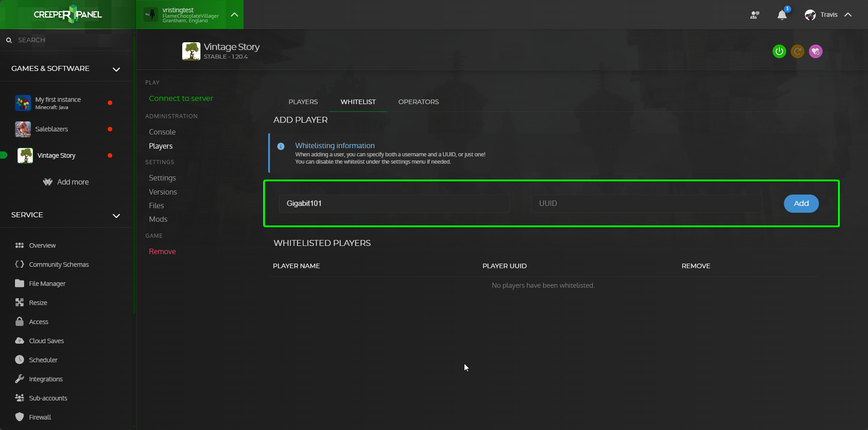Click Add more instances label
868x430 pixels.
pyautogui.click(x=73, y=182)
